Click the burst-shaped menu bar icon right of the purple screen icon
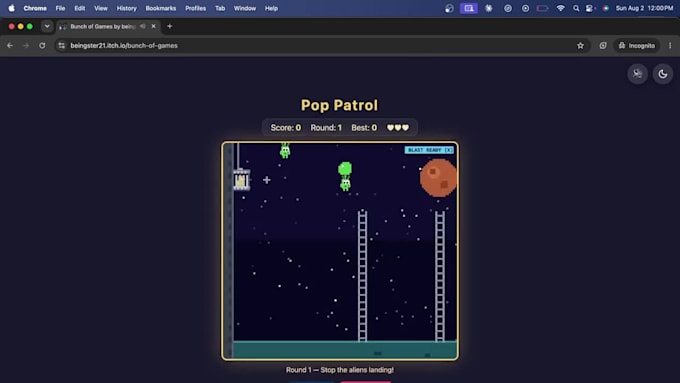The width and height of the screenshot is (680, 383). [489, 8]
